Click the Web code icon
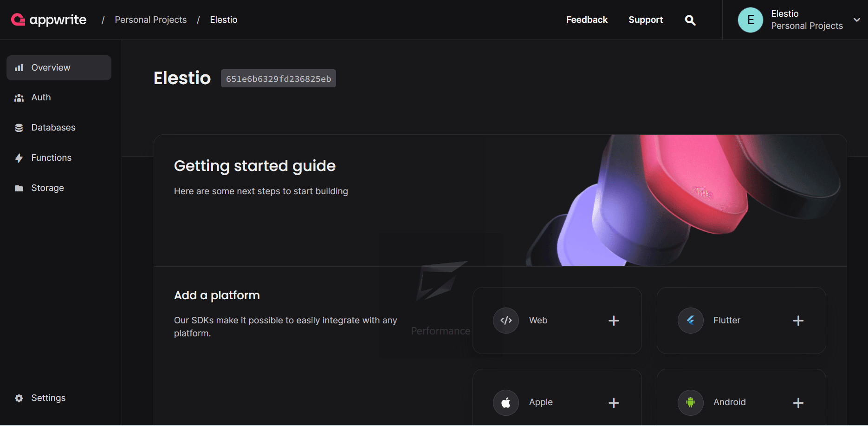The image size is (868, 426). point(505,320)
